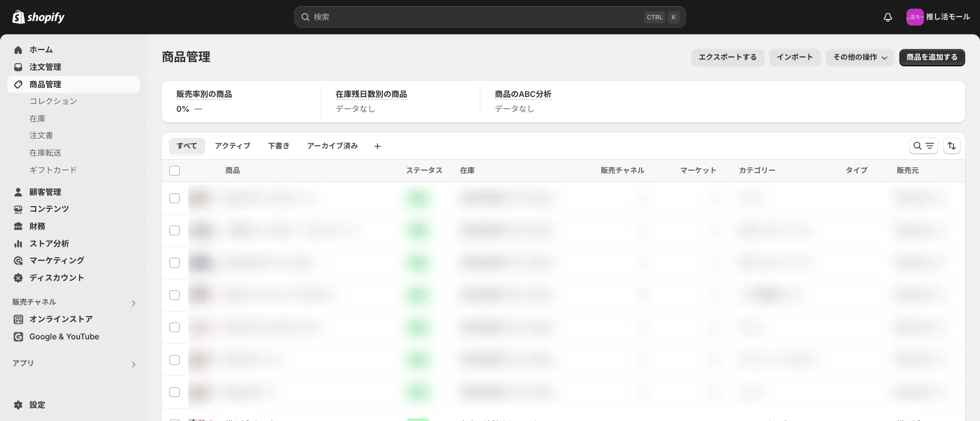Open 在庫 in the sidebar
The width and height of the screenshot is (980, 421).
click(37, 118)
